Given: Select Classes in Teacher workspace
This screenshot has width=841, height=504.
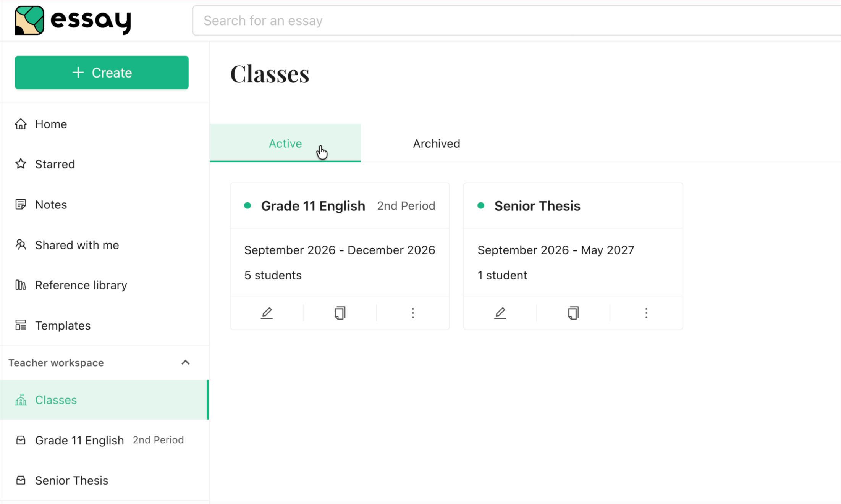Looking at the screenshot, I should point(104,400).
